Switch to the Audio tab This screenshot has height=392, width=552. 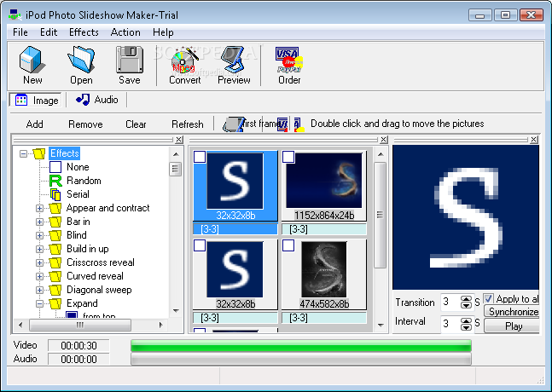coord(97,100)
